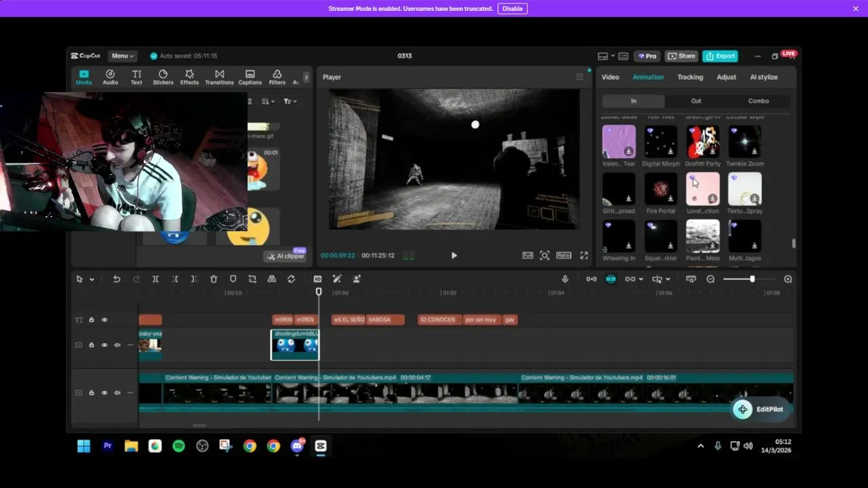Screen dimensions: 868x488
Task: Mute the overlay track audio
Action: pos(117,345)
